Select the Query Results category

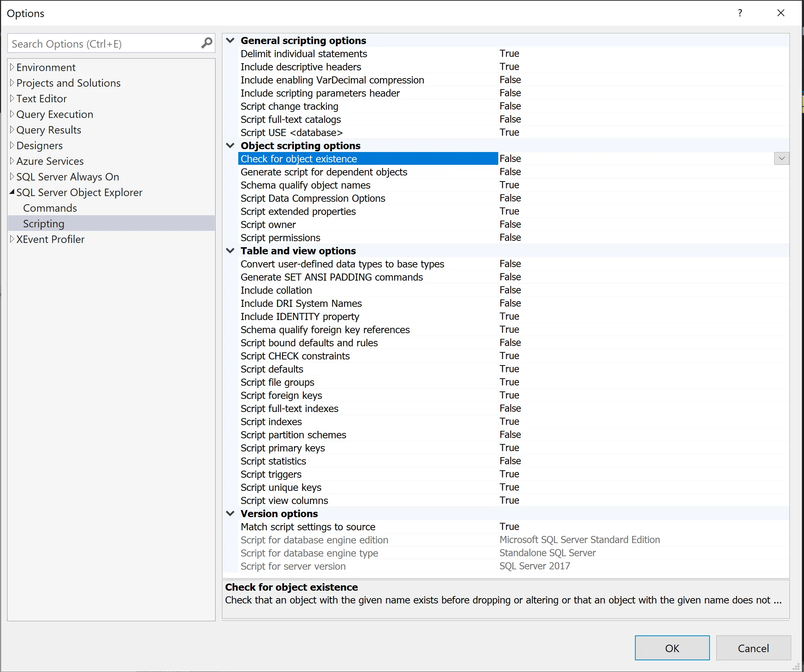pyautogui.click(x=49, y=130)
